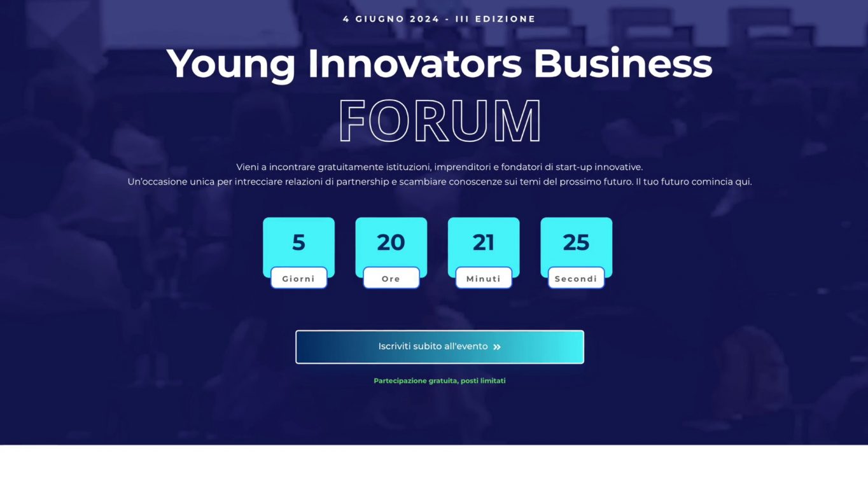Click the word "Young" in the heading
This screenshot has height=488, width=868.
(231, 64)
